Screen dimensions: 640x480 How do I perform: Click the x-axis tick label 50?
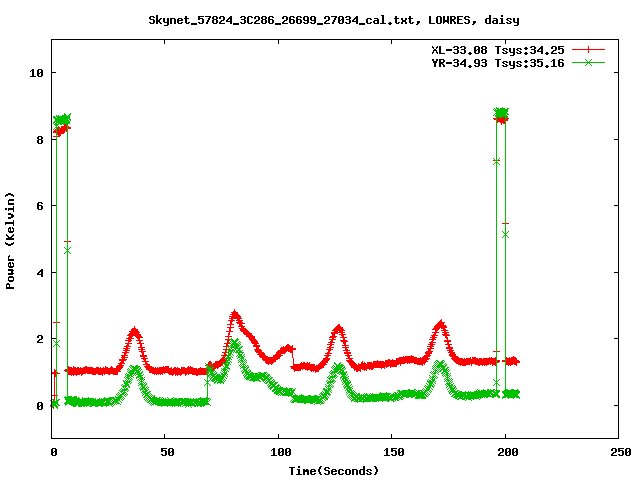pos(167,452)
